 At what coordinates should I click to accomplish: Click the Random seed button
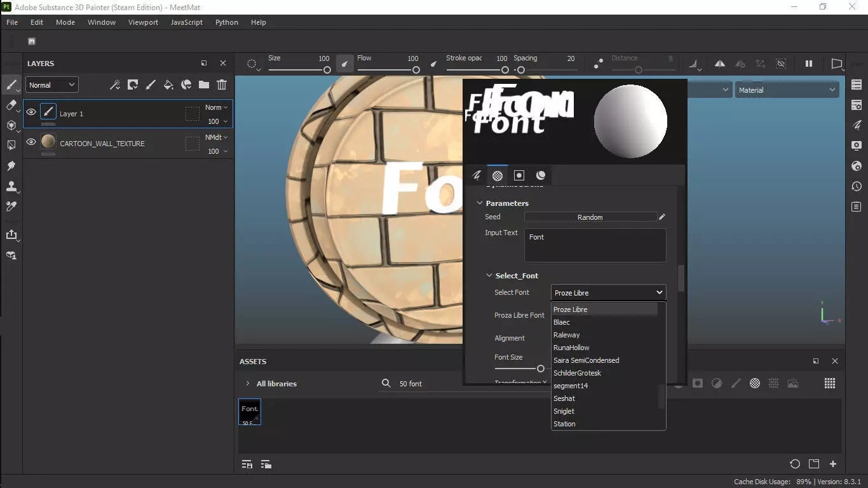[x=590, y=217]
